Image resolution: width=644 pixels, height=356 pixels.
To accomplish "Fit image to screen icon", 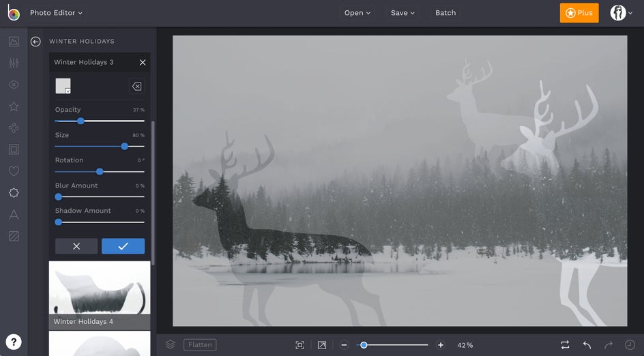I will coord(299,345).
